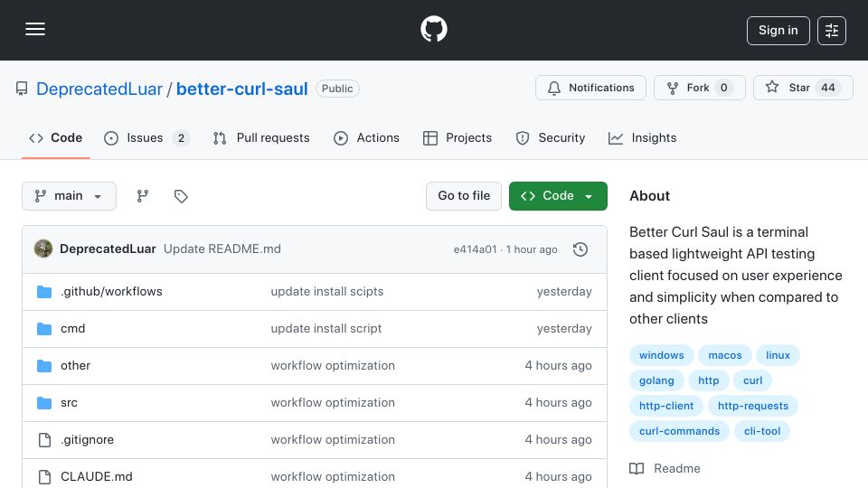The width and height of the screenshot is (868, 488).
Task: Select the curl-commands topic tag
Action: [679, 432]
